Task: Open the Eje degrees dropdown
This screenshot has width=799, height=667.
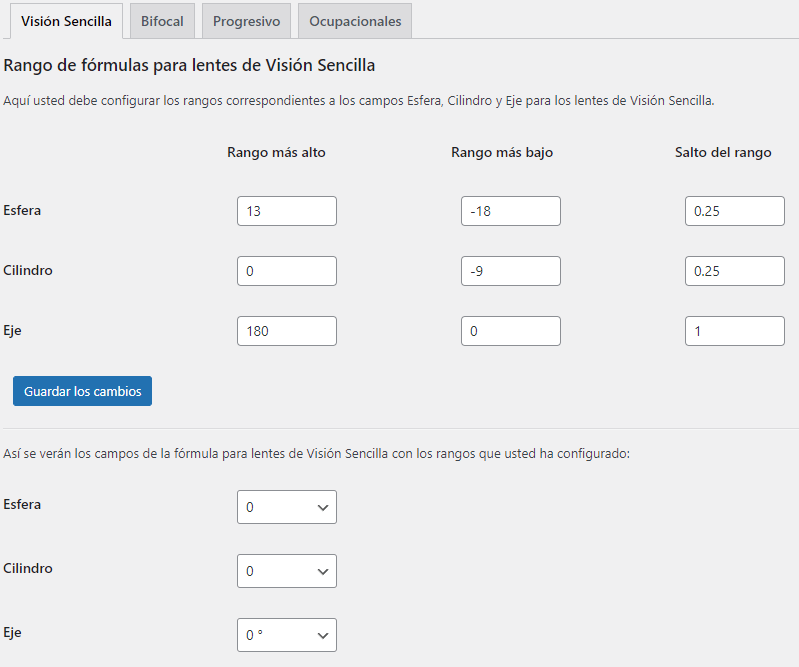Action: tap(286, 635)
